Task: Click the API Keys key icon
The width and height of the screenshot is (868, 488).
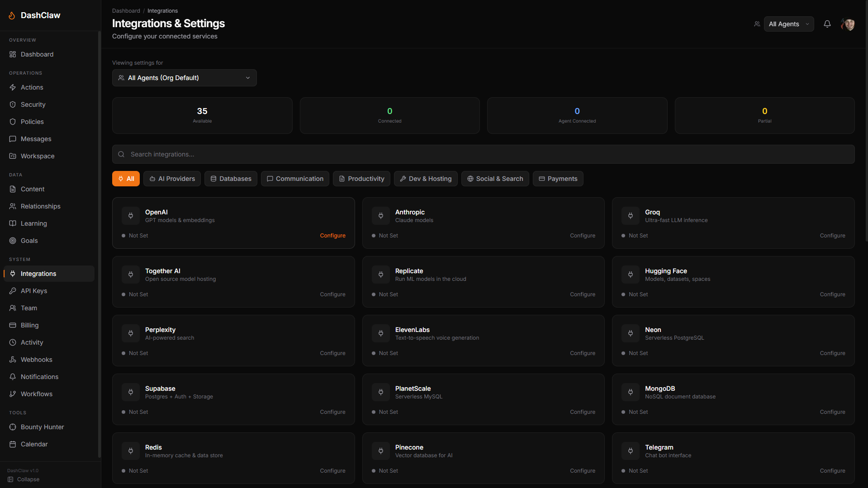Action: point(13,291)
